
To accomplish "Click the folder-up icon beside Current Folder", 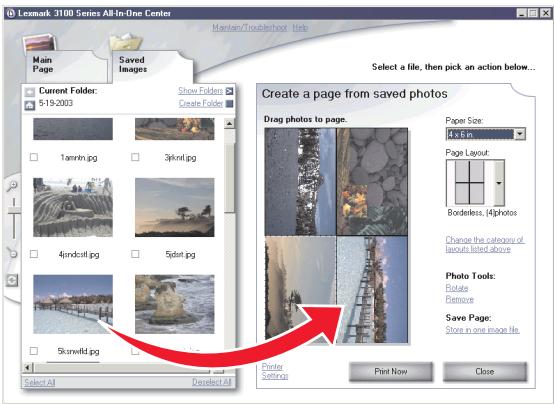I will click(x=30, y=92).
